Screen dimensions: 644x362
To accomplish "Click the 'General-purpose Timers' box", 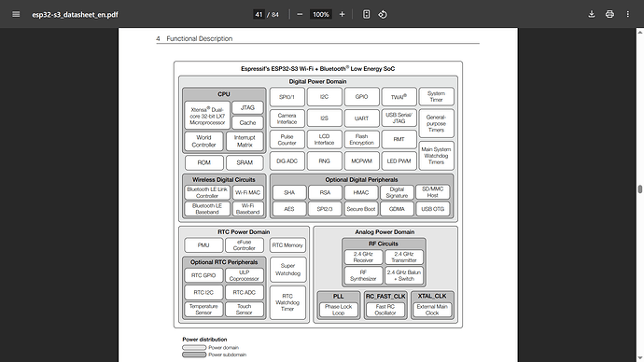I will pos(436,123).
